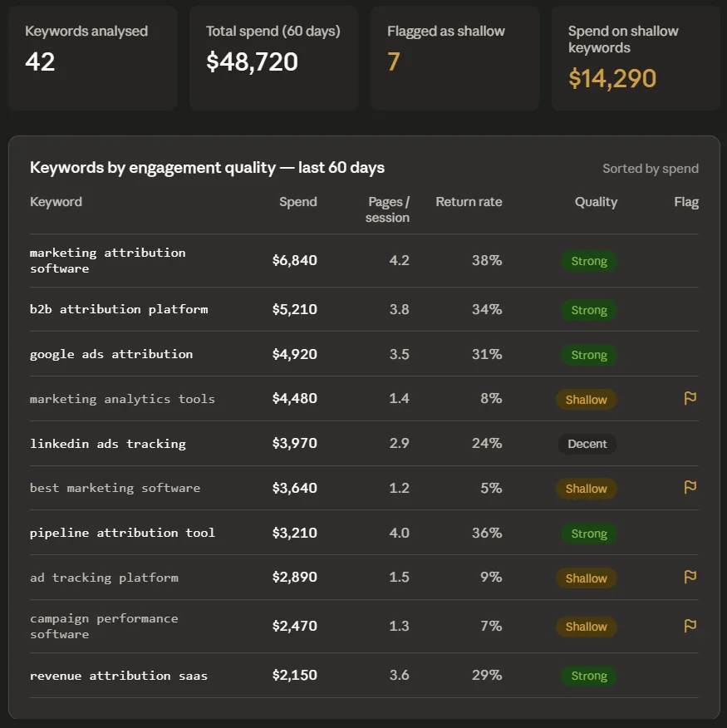Click the $5,210 spend value
This screenshot has height=728, width=727.
point(294,309)
